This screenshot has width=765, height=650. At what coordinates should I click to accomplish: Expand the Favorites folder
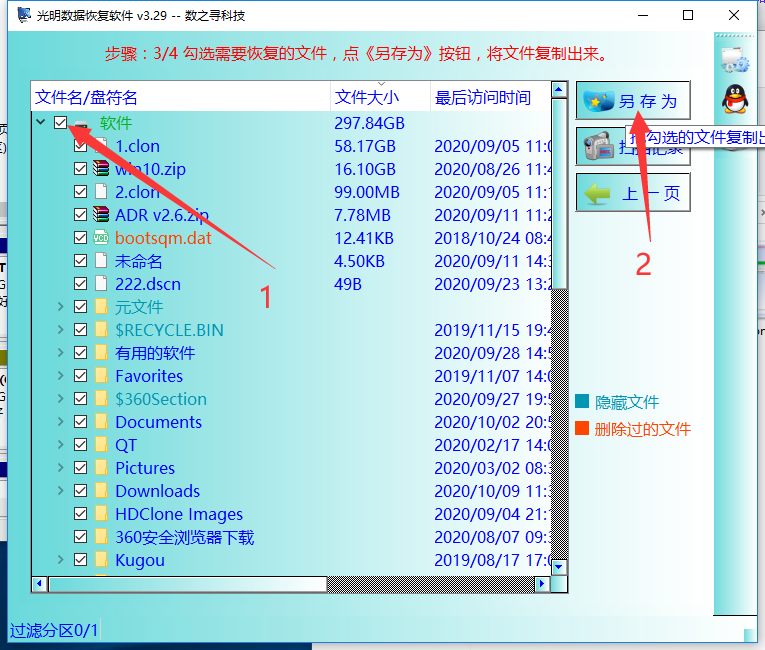pos(60,375)
